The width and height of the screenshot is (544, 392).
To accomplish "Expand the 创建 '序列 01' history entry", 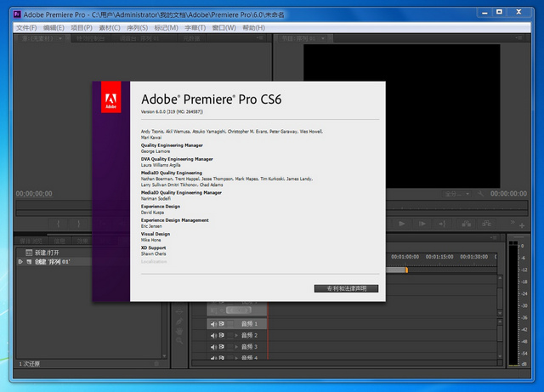I will coord(21,262).
